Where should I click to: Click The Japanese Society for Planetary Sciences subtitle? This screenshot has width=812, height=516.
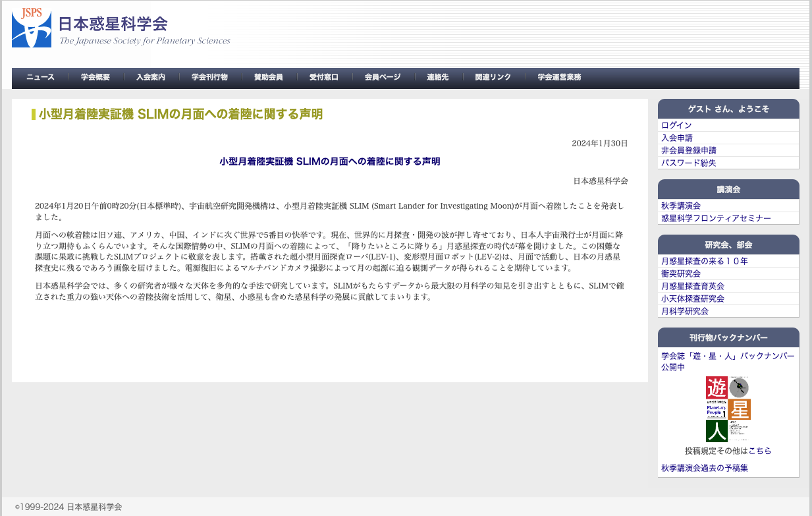coord(145,41)
